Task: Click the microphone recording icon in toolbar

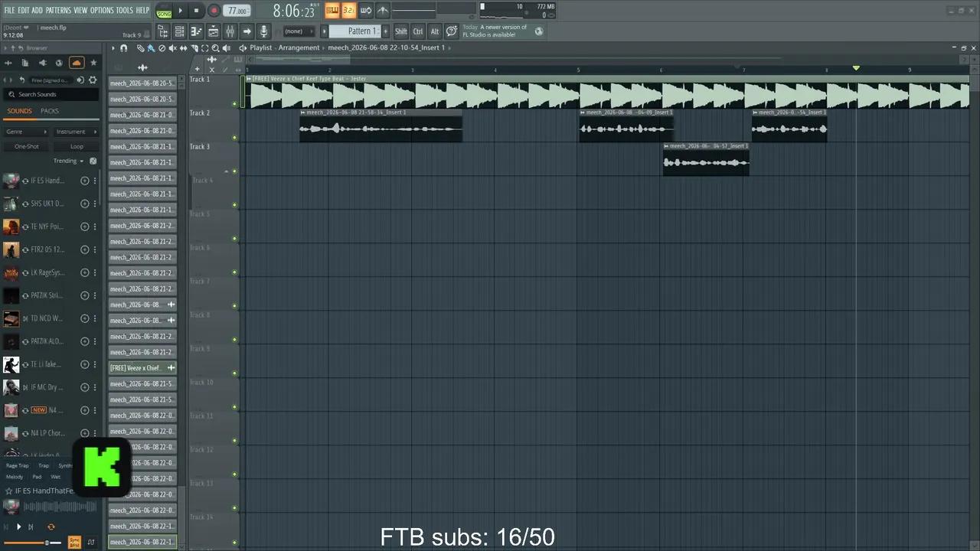Action: coord(264,31)
